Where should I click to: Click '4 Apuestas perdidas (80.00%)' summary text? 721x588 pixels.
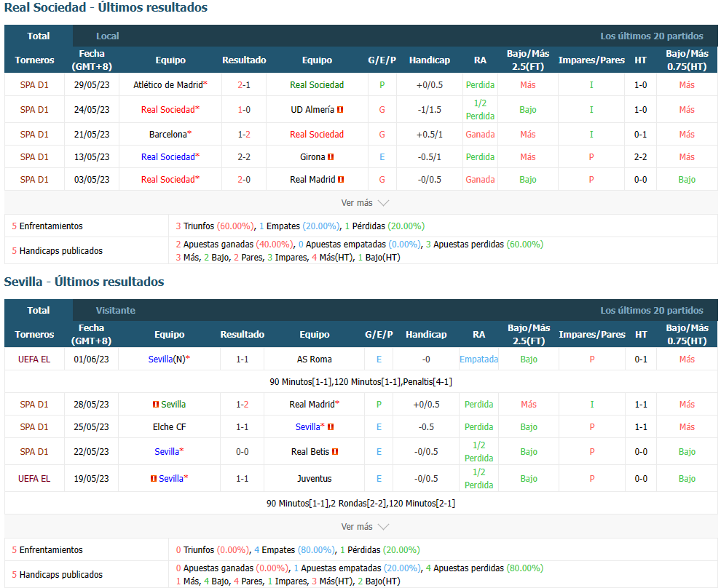coord(484,568)
